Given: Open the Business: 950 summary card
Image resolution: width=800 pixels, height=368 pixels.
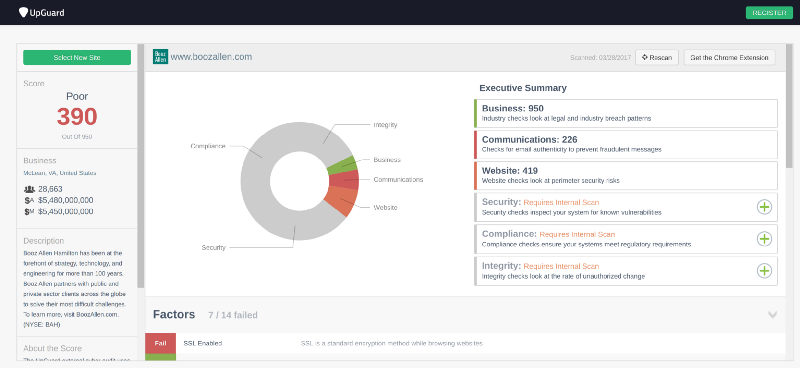Looking at the screenshot, I should coord(626,113).
